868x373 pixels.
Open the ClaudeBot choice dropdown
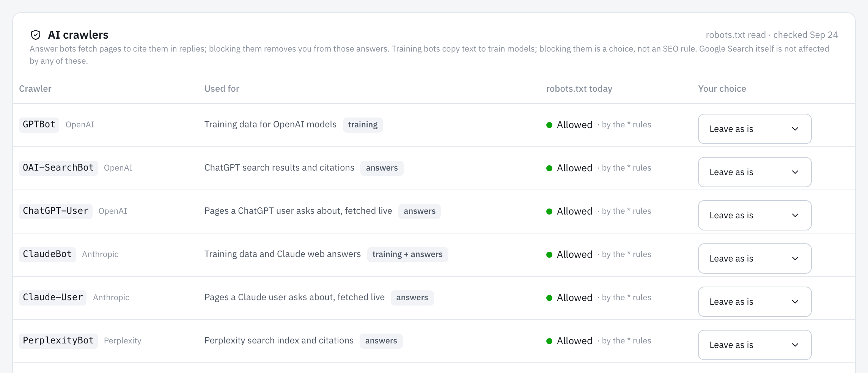pyautogui.click(x=755, y=259)
